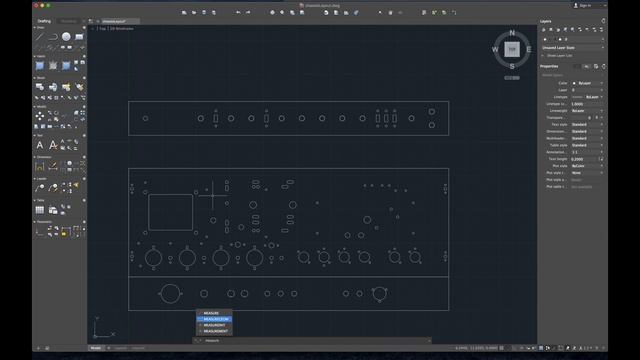This screenshot has width=640, height=360.
Task: Click the New drawing toolbar icon
Action: pos(184,13)
